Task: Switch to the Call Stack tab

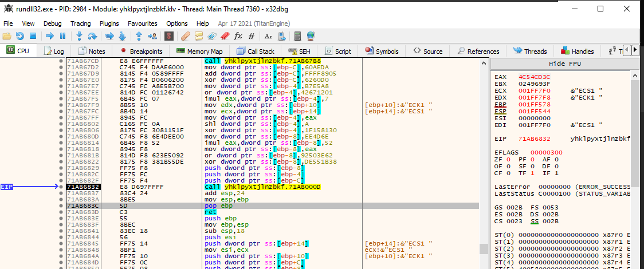Action: click(x=256, y=52)
